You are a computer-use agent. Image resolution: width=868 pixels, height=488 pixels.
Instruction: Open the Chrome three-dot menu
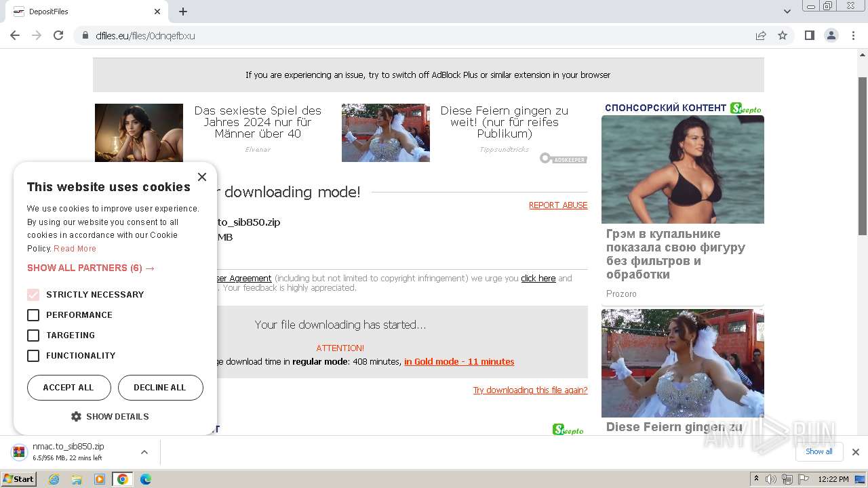853,35
